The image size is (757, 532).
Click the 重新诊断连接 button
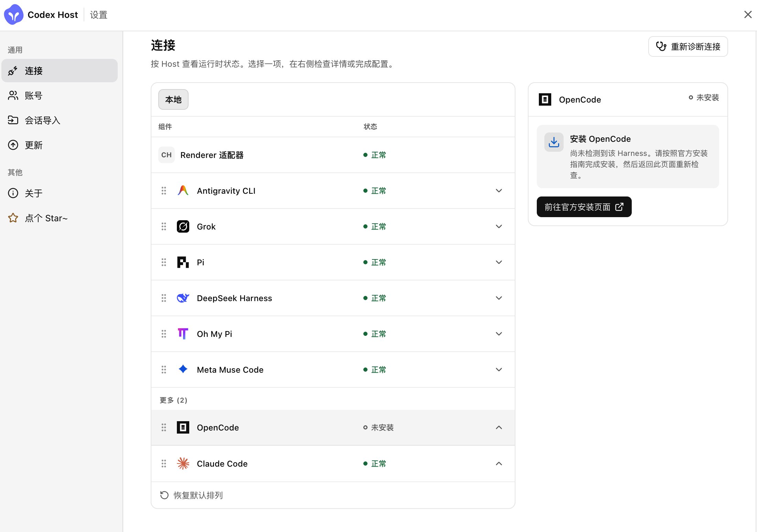[688, 46]
